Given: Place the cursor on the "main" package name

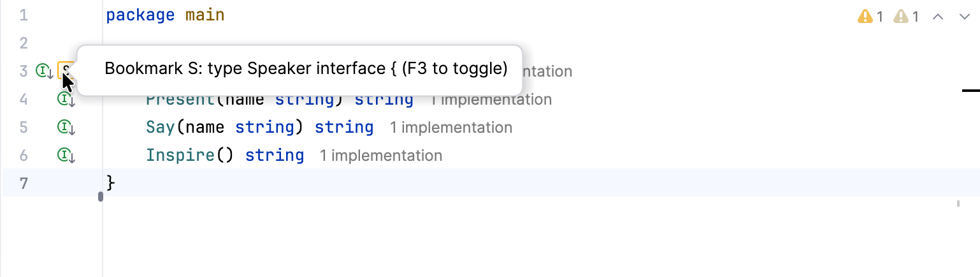Looking at the screenshot, I should [x=205, y=15].
